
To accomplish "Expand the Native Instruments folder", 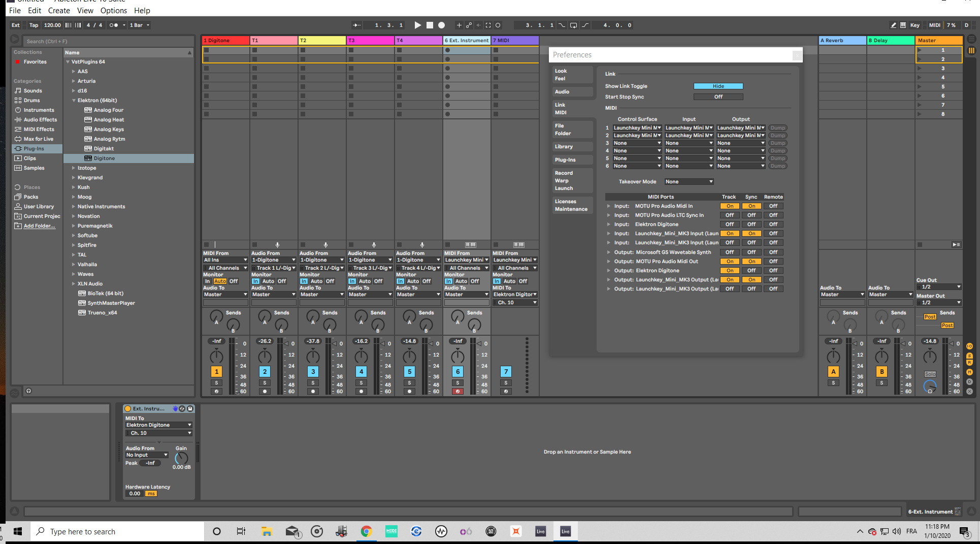I will [74, 207].
